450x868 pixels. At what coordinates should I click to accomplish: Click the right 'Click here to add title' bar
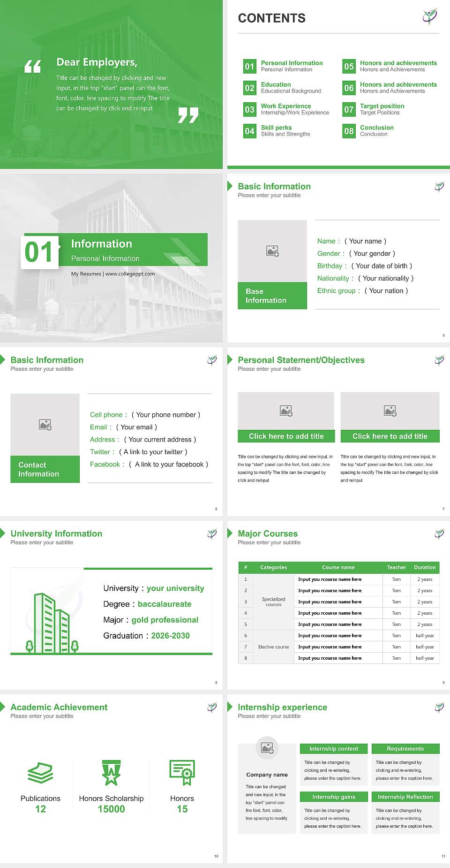coord(390,436)
